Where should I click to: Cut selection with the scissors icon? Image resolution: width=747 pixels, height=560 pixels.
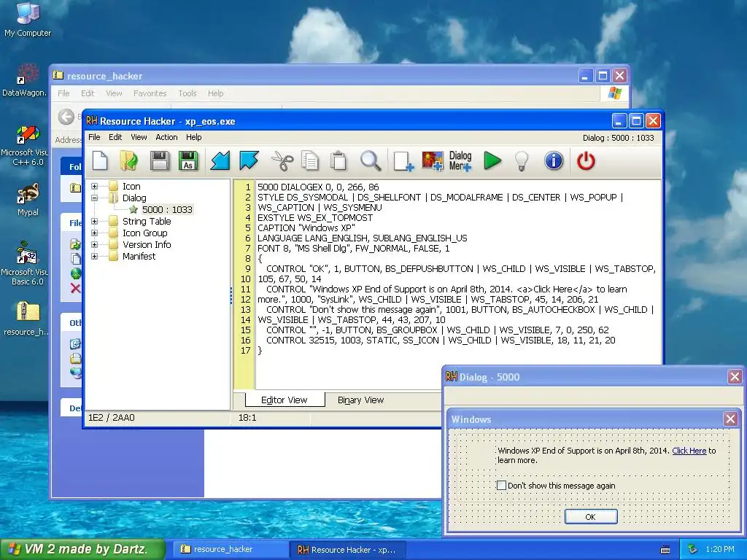(x=282, y=161)
